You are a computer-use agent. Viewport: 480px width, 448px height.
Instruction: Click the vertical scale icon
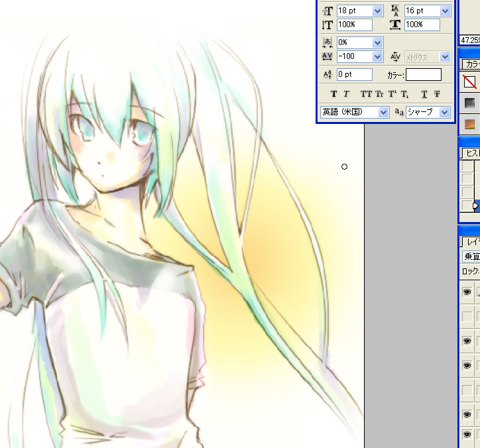click(x=328, y=25)
